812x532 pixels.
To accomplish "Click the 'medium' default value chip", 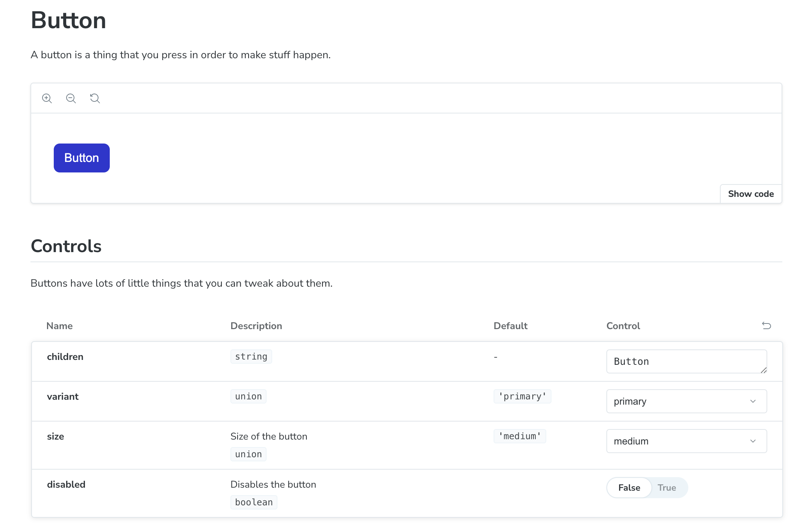I will (520, 436).
